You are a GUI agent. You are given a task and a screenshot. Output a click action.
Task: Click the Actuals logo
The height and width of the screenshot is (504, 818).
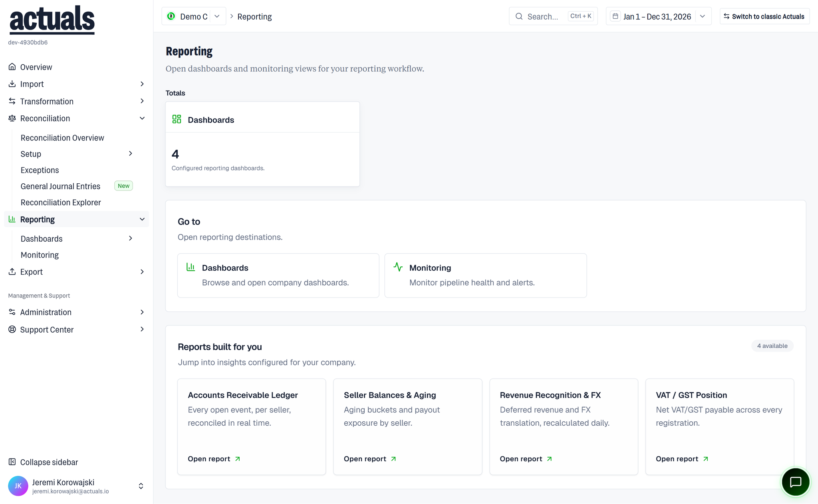52,20
